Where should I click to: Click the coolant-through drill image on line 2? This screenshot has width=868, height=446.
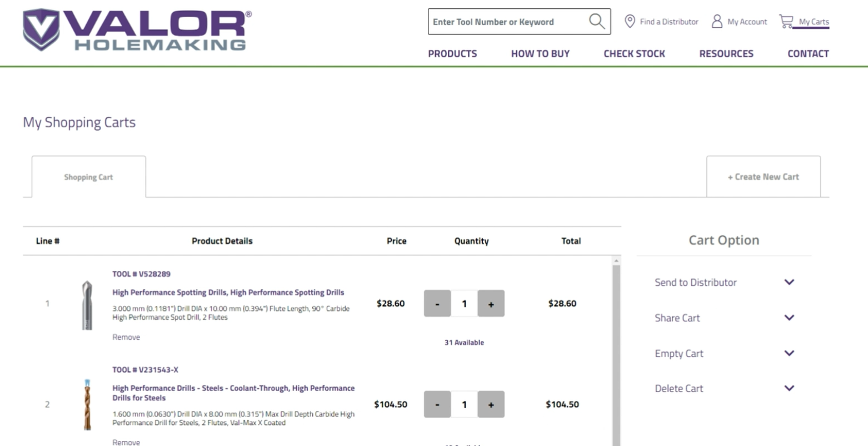click(87, 404)
